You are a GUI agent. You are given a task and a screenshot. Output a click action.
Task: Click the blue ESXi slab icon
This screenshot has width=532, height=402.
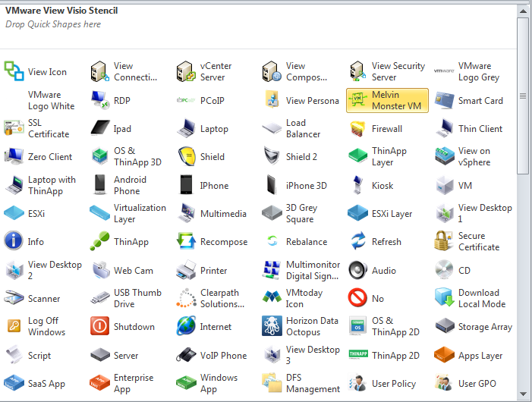(x=14, y=213)
